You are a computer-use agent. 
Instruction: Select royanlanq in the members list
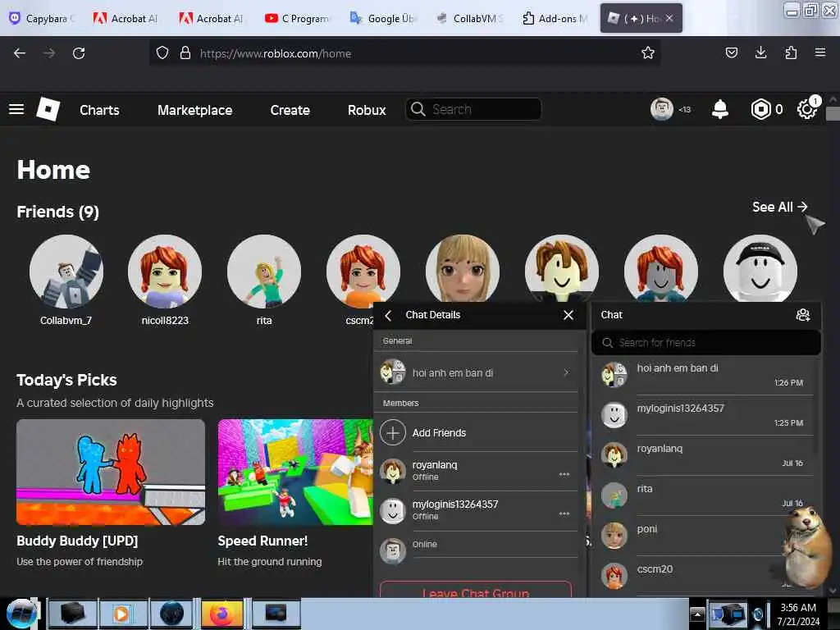[x=476, y=471]
